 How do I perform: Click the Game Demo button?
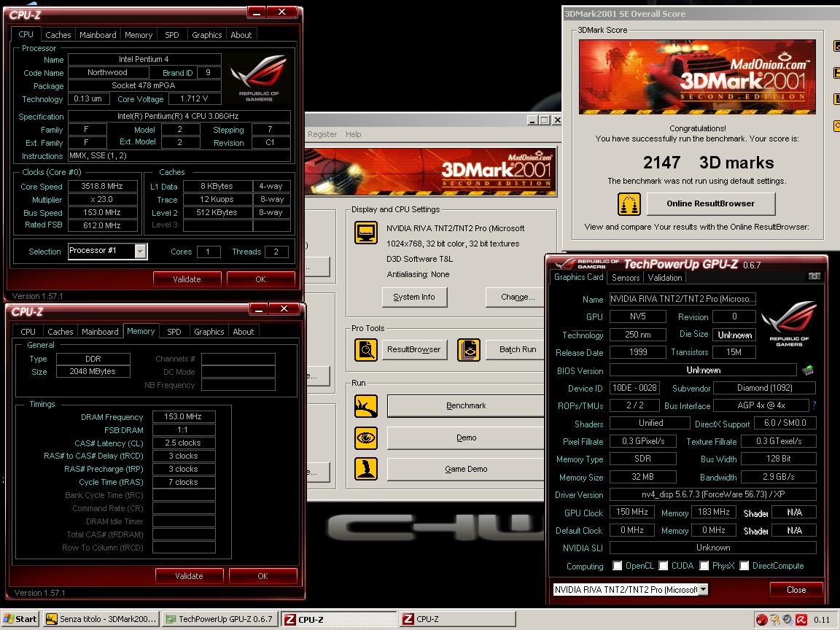(465, 469)
